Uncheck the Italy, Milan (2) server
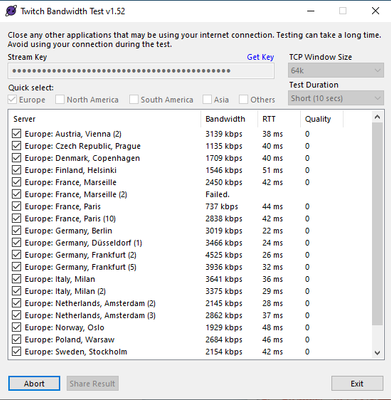This screenshot has width=391, height=400. coord(16,291)
